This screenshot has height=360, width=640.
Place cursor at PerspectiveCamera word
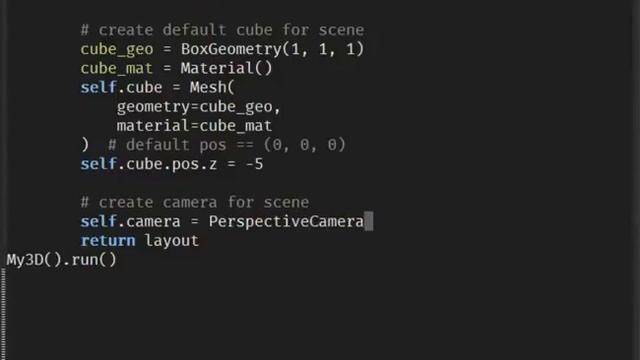[286, 222]
